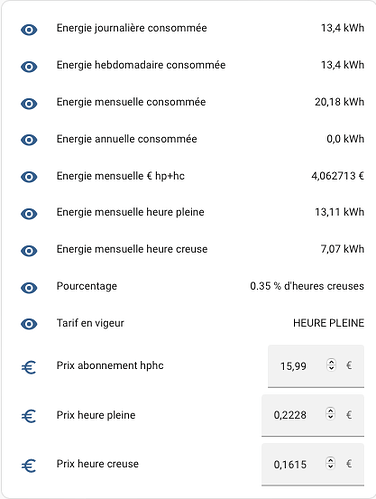Click the stepper arrows for Prix abonnement hphc
This screenshot has width=376, height=499.
tap(331, 365)
